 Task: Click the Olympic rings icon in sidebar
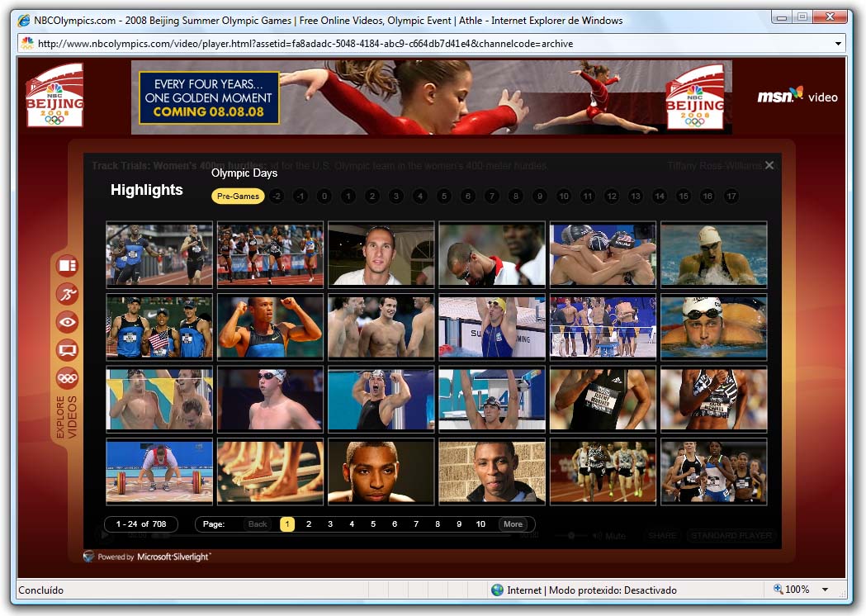tap(68, 378)
